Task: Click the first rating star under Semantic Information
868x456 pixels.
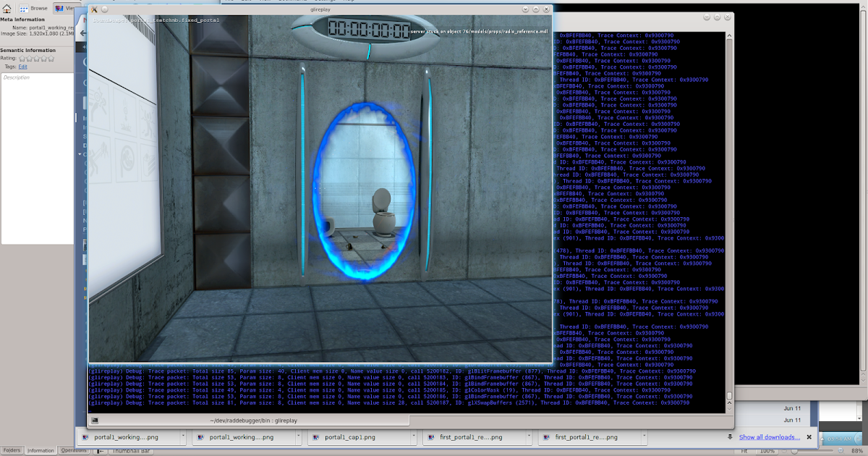Action: pos(22,58)
